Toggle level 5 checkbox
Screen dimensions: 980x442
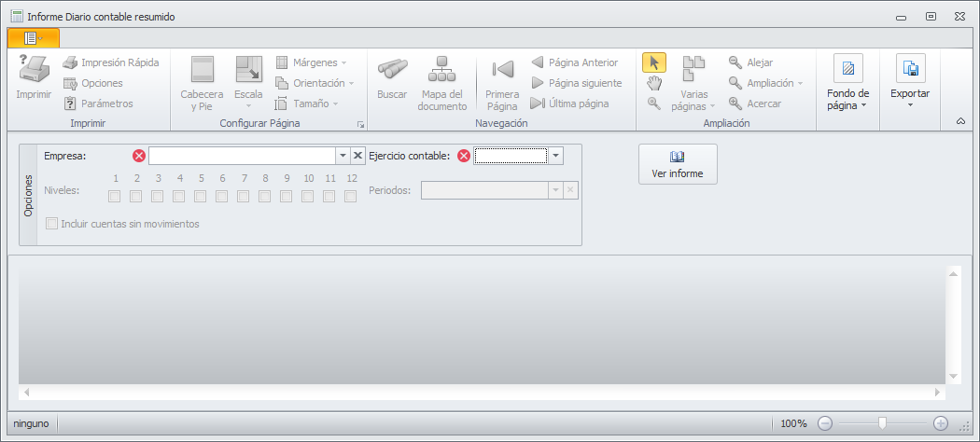click(x=201, y=197)
